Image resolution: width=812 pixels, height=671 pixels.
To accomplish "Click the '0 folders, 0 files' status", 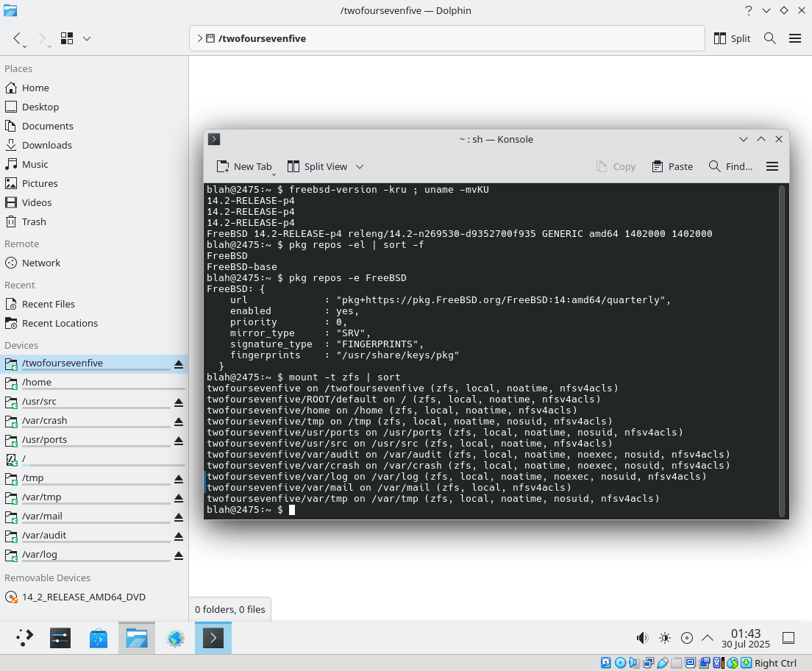I will coord(230,609).
